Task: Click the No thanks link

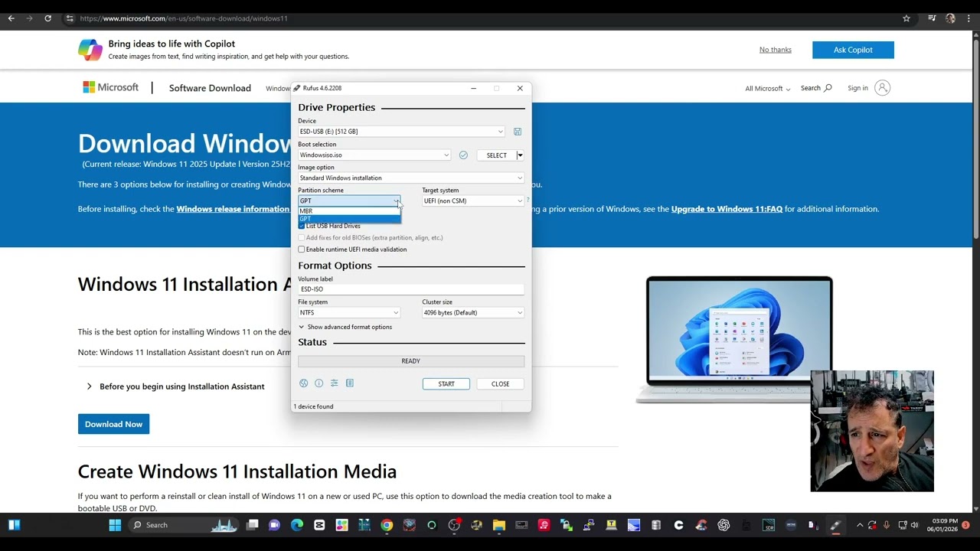Action: 776,50
